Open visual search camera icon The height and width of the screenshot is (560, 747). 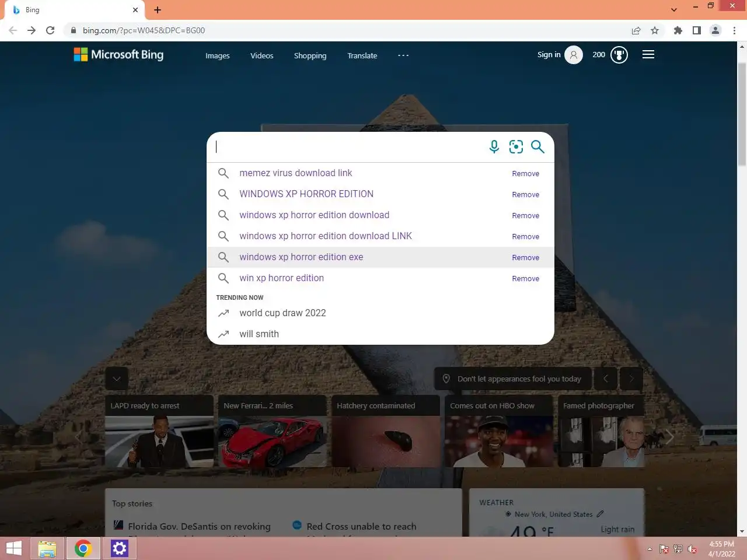pyautogui.click(x=516, y=146)
